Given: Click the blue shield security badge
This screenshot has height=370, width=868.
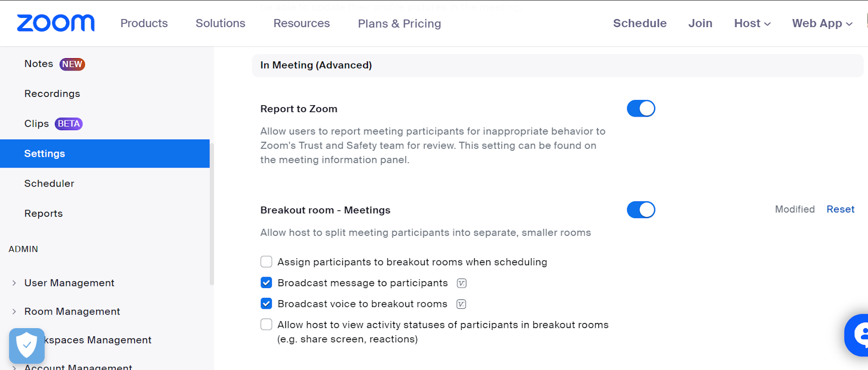Looking at the screenshot, I should [27, 346].
